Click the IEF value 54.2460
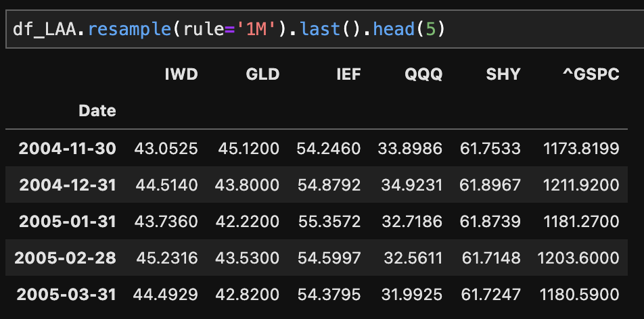The image size is (644, 319). (329, 149)
